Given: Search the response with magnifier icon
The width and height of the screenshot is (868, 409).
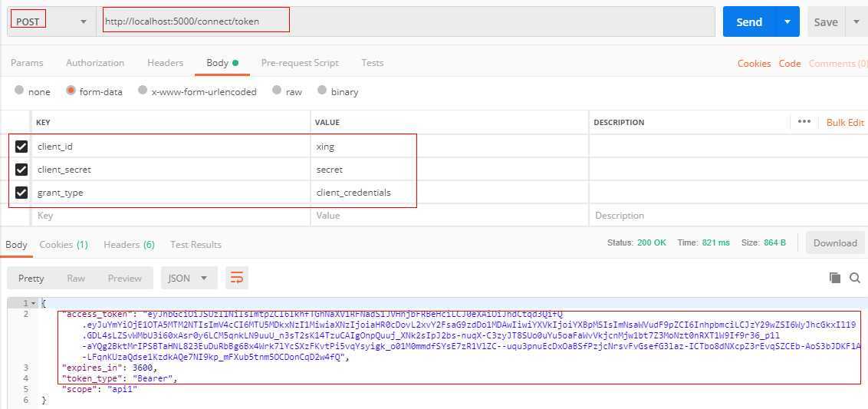Looking at the screenshot, I should (855, 278).
